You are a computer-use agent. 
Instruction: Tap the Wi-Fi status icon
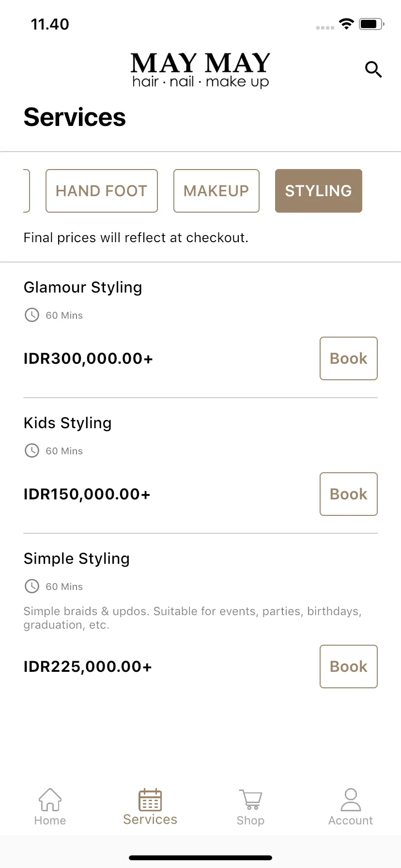(x=346, y=24)
